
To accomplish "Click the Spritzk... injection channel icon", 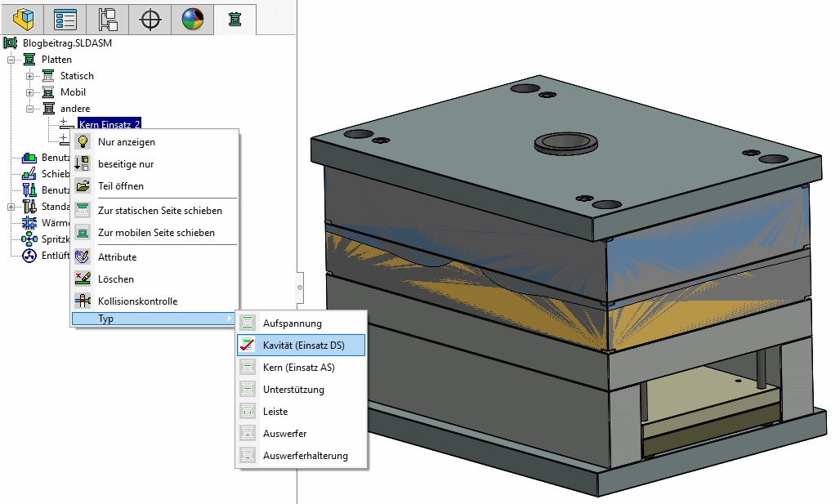I will pos(29,239).
